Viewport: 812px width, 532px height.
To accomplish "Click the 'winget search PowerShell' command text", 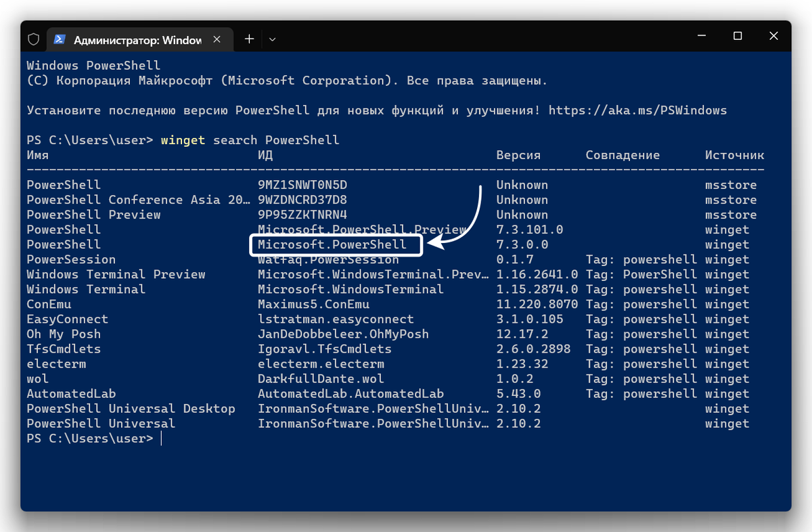I will point(250,140).
